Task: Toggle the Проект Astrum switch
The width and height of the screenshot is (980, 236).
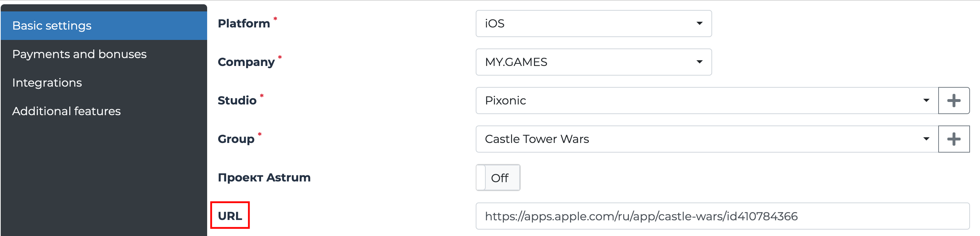Action: pyautogui.click(x=497, y=178)
